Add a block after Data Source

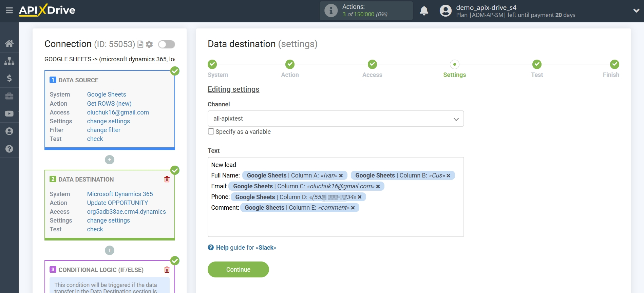click(x=110, y=160)
